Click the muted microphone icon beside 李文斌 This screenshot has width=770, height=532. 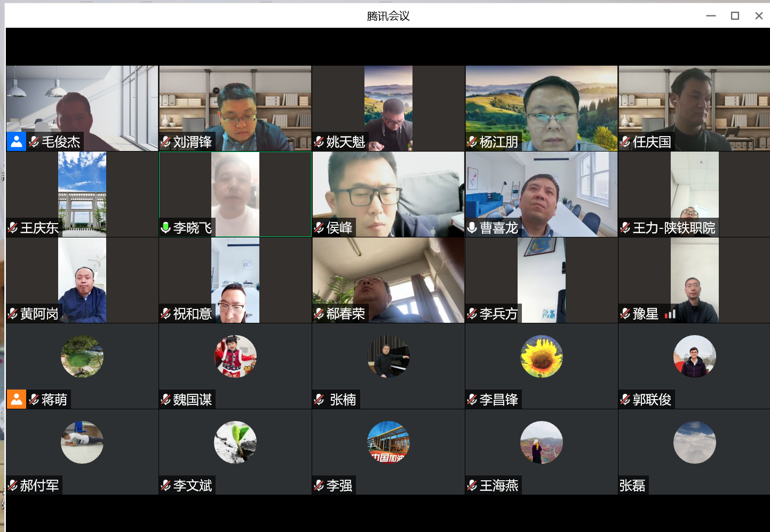click(x=166, y=486)
